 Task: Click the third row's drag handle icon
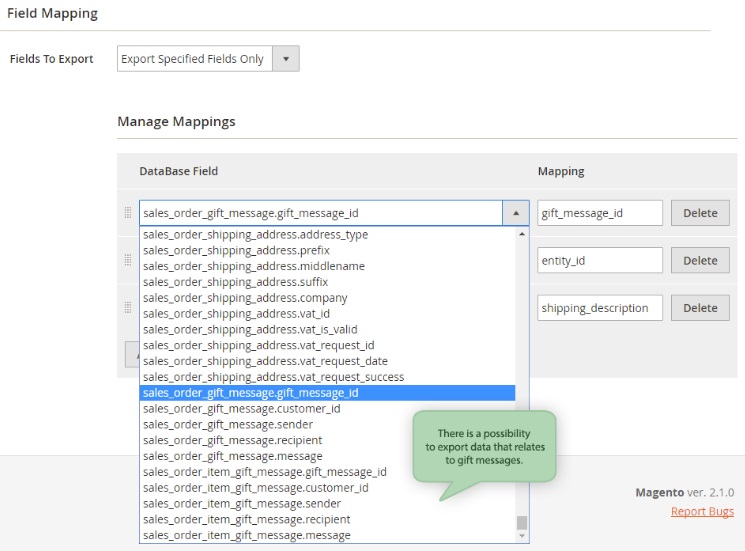(x=127, y=308)
